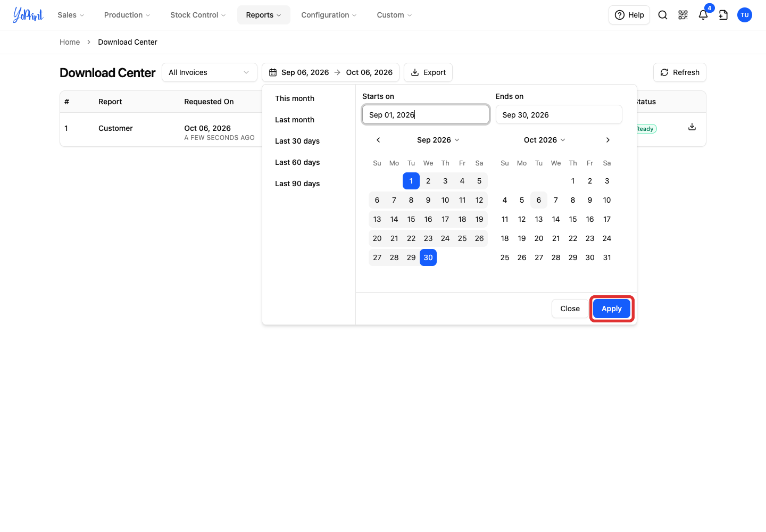Click the Requested On column header
This screenshot has height=532, width=766.
tap(209, 102)
